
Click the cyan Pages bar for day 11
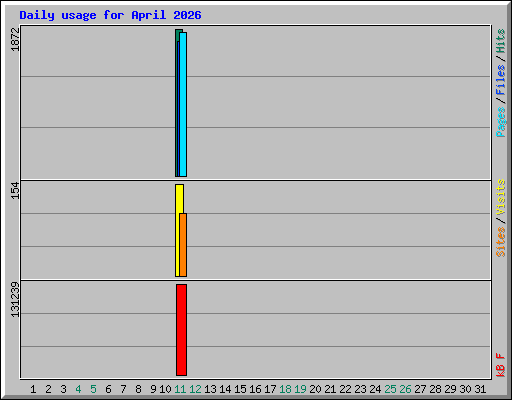click(x=183, y=104)
